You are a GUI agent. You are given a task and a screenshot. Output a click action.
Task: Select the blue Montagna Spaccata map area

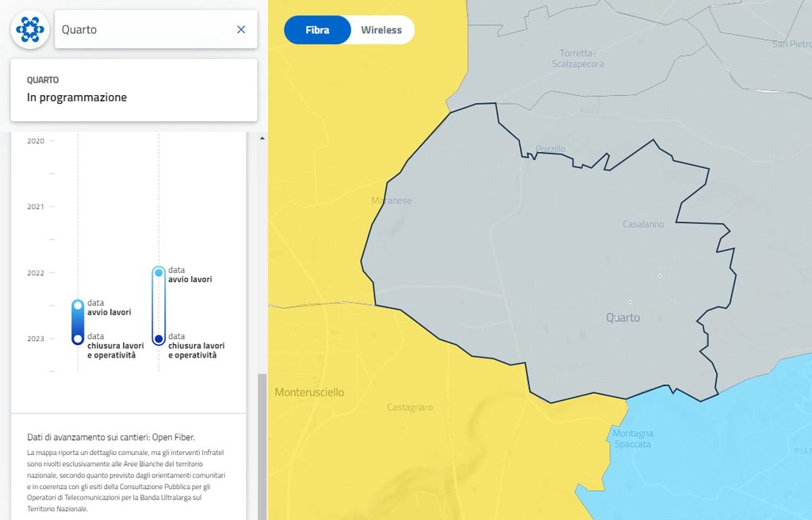[x=633, y=438]
